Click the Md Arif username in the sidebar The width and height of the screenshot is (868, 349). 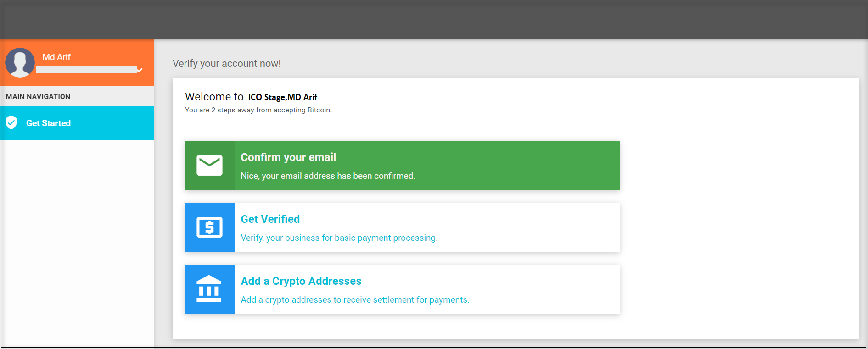56,57
